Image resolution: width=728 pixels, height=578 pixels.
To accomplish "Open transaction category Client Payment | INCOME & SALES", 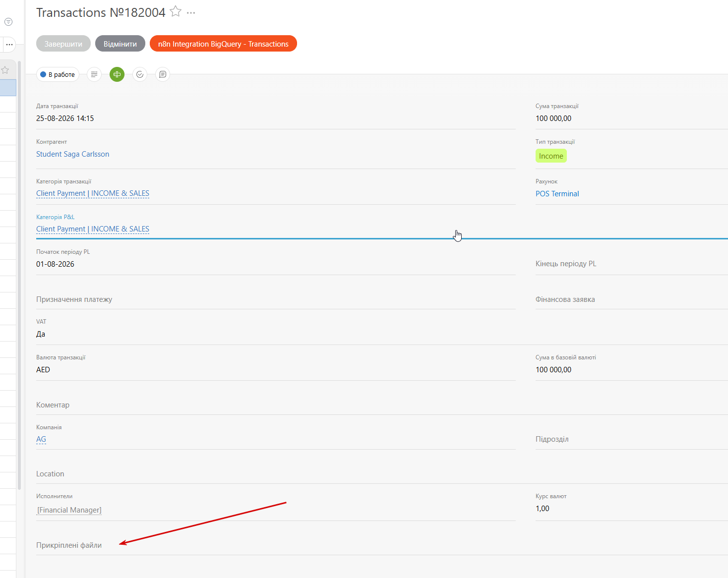I will coord(93,193).
